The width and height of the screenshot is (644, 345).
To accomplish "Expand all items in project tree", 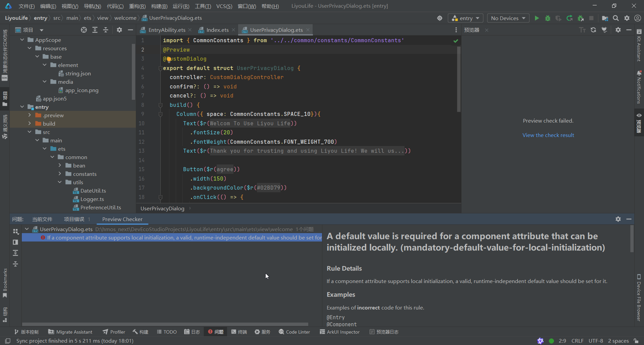I will click(x=95, y=30).
